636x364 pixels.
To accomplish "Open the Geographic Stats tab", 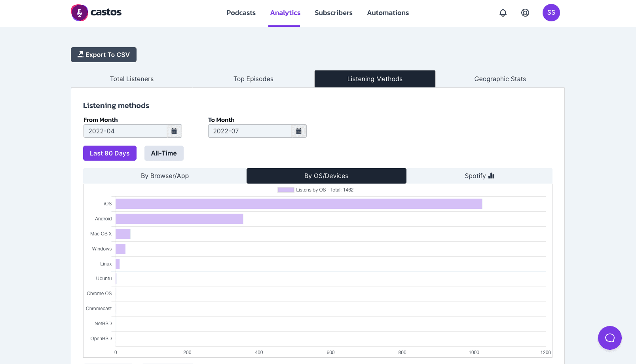I will point(500,79).
